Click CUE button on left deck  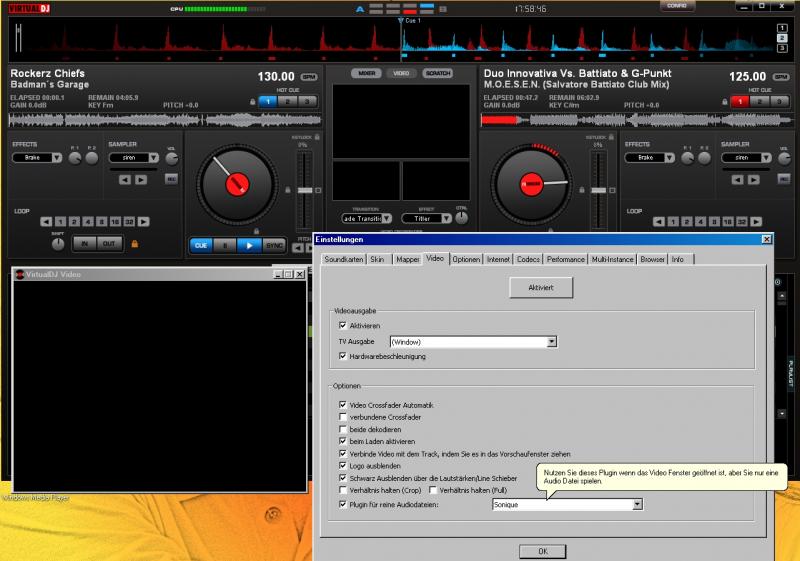tap(201, 245)
